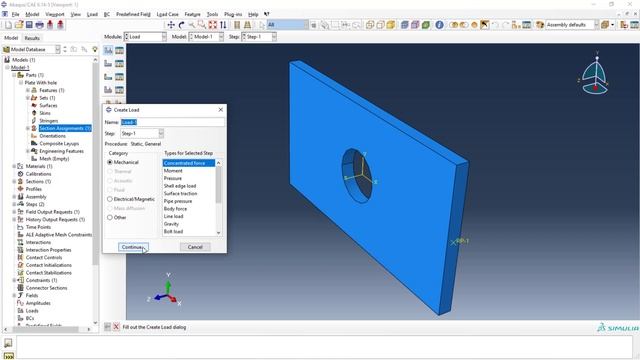Screen dimensions: 640x360
Task: Click the Create Predefined Field icon
Action: tap(108, 76)
